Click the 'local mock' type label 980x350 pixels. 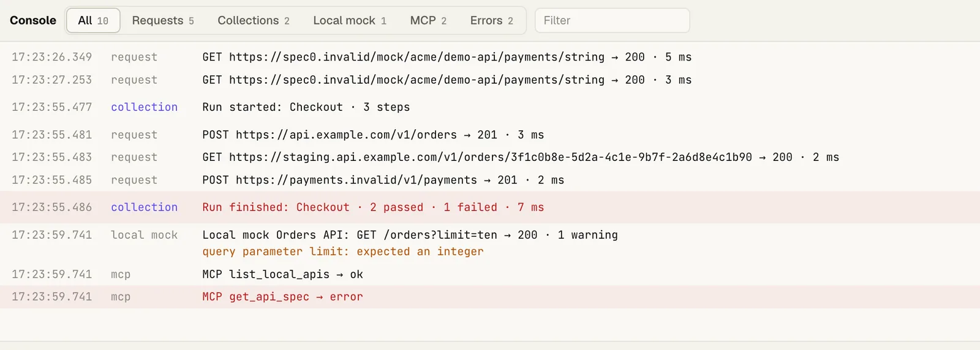145,235
